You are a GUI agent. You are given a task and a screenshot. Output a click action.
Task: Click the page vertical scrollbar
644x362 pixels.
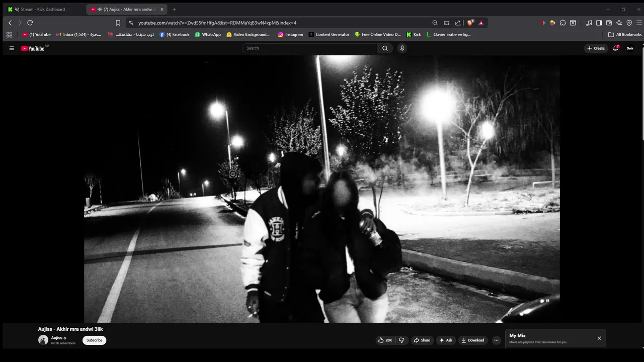pyautogui.click(x=642, y=93)
